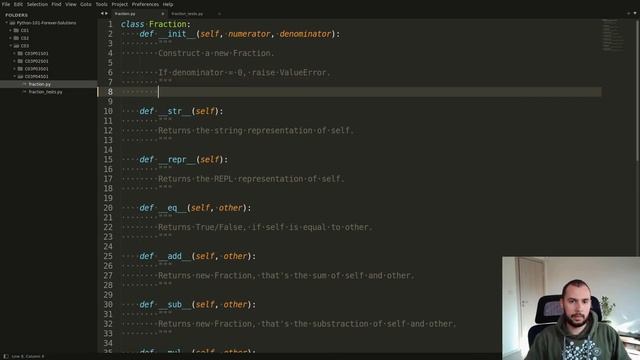Expand the C03P03S01 folder arrow
Screen dimensions: 640x360
tap(14, 69)
